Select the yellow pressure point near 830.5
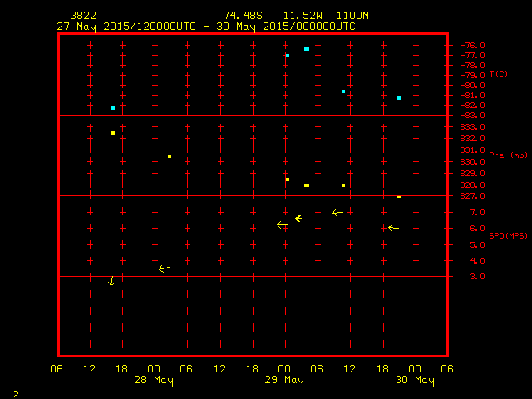This screenshot has height=399, width=532. [x=170, y=156]
